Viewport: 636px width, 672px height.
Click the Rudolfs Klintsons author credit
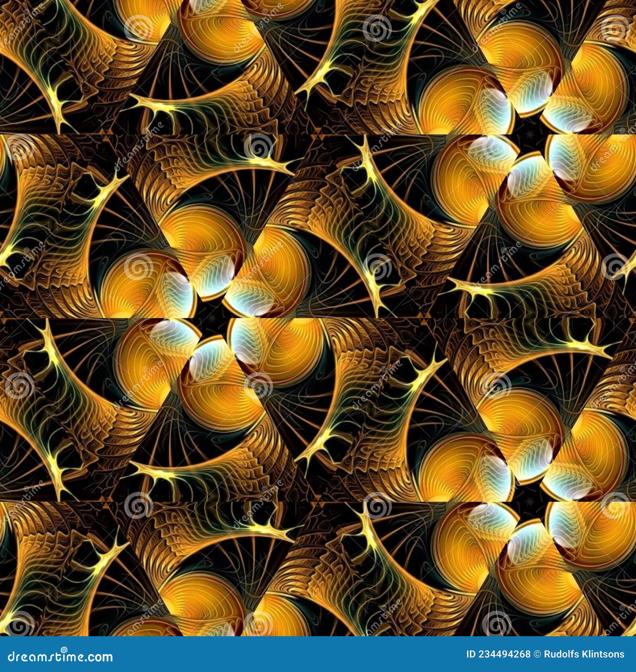[x=584, y=654]
